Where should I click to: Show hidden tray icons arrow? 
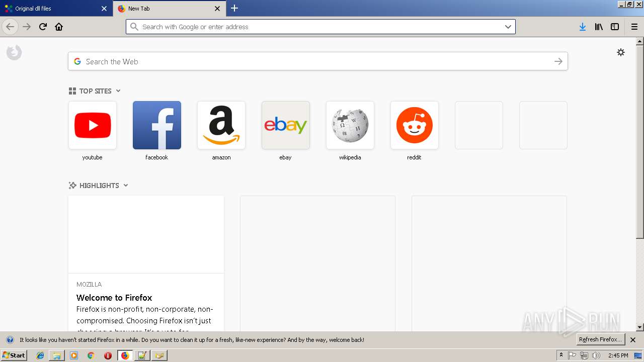tap(561, 355)
